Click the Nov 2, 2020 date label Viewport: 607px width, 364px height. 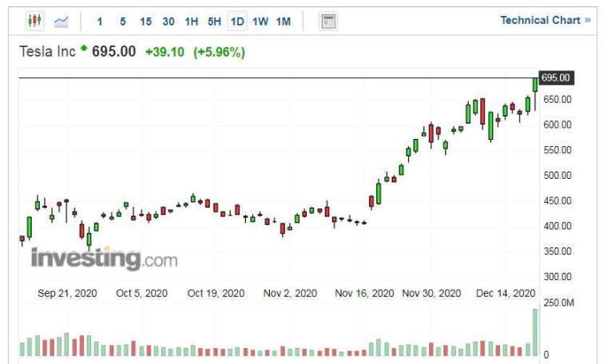pyautogui.click(x=290, y=293)
